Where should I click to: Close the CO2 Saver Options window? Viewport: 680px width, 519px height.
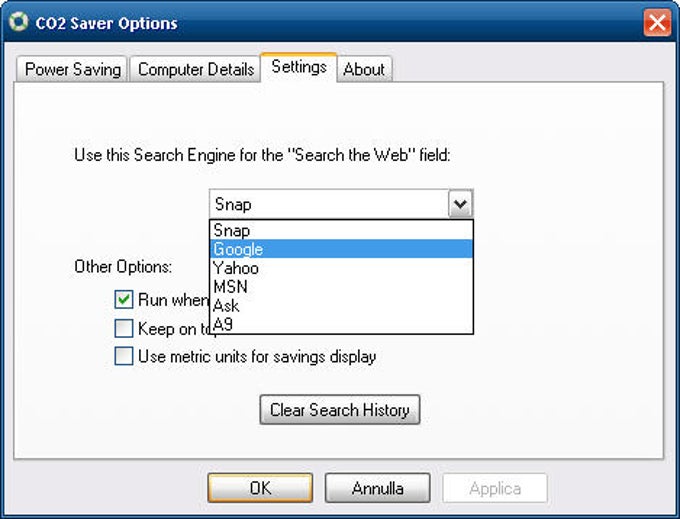point(657,23)
